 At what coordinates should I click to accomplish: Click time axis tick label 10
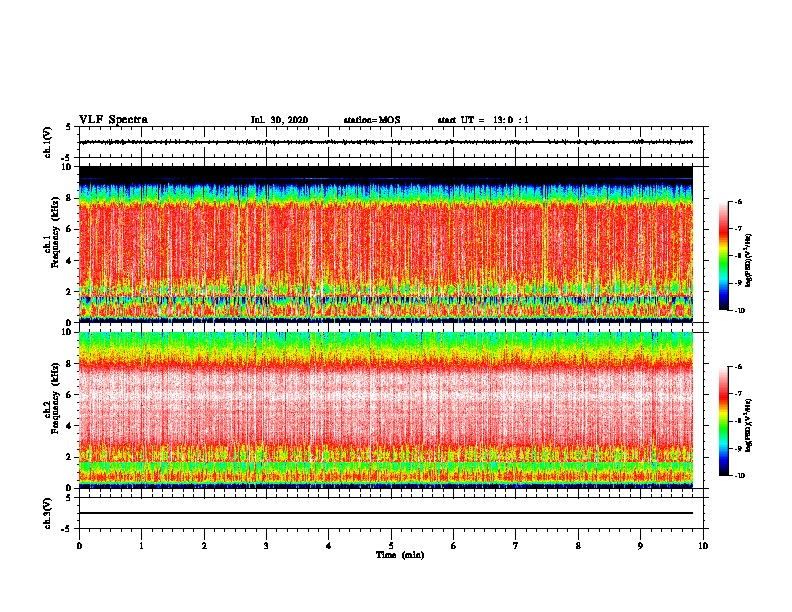click(x=703, y=546)
